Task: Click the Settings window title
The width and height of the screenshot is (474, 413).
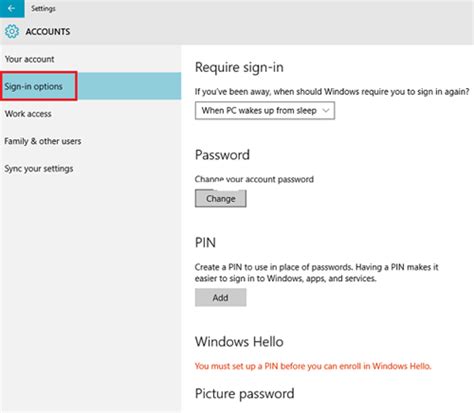Action: (43, 8)
